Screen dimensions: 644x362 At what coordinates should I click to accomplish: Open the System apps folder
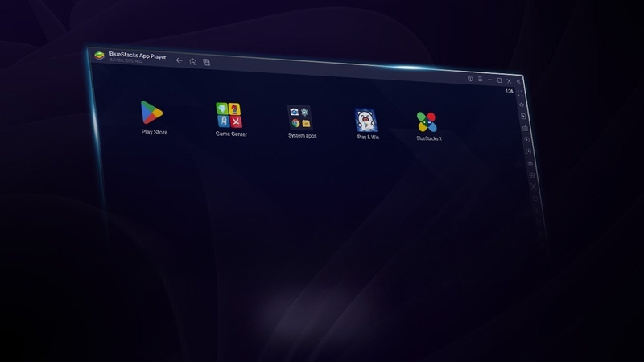coord(299,117)
